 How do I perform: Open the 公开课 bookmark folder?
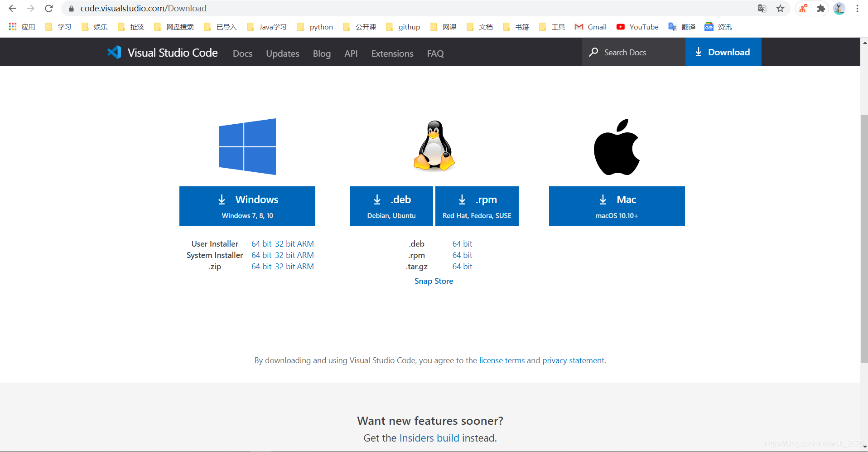tap(359, 27)
